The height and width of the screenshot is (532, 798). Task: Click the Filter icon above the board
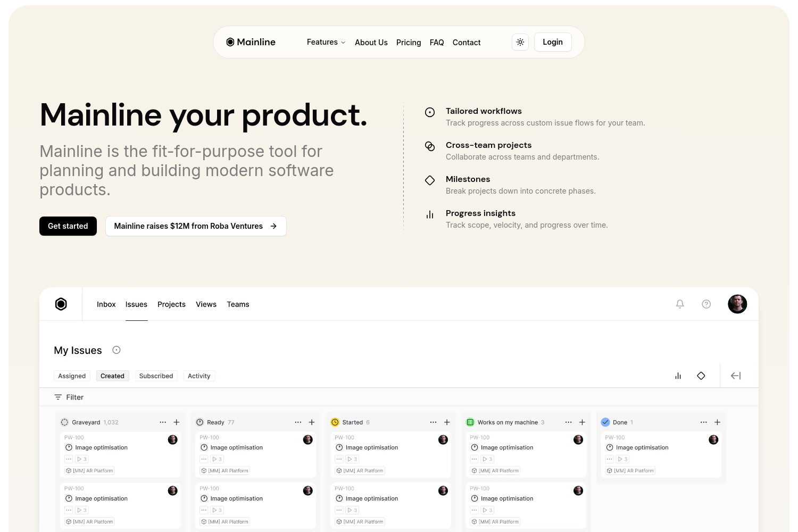[x=59, y=397]
